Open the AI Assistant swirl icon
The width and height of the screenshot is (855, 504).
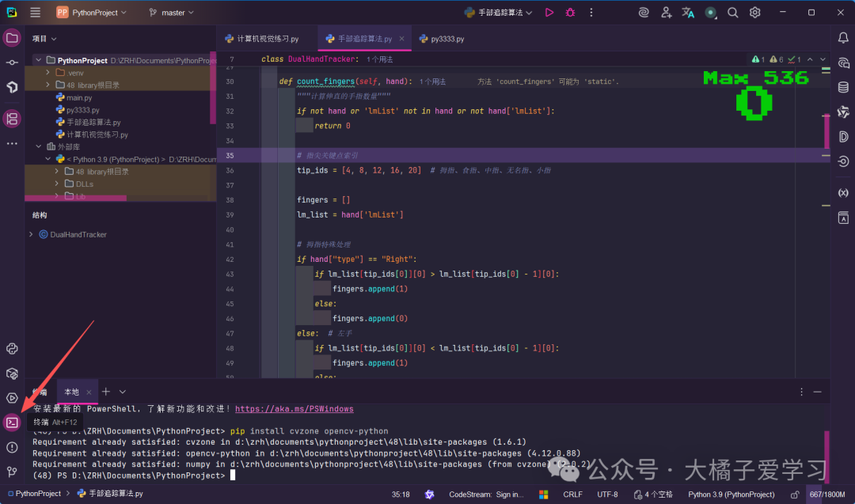pos(644,13)
